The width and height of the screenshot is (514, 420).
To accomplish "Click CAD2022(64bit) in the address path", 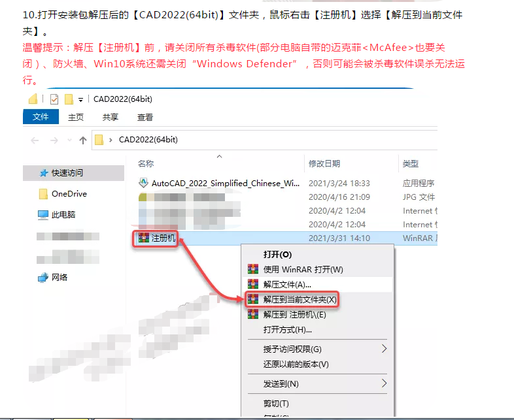I will (x=148, y=140).
